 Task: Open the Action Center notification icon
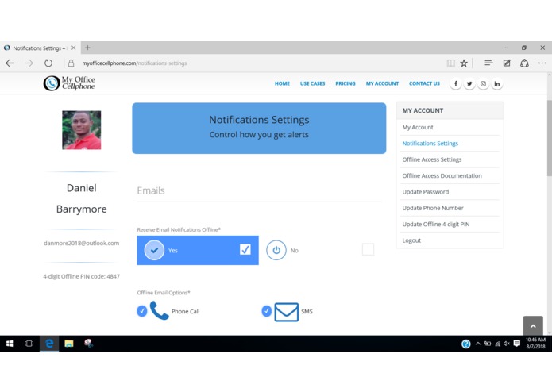click(x=517, y=344)
